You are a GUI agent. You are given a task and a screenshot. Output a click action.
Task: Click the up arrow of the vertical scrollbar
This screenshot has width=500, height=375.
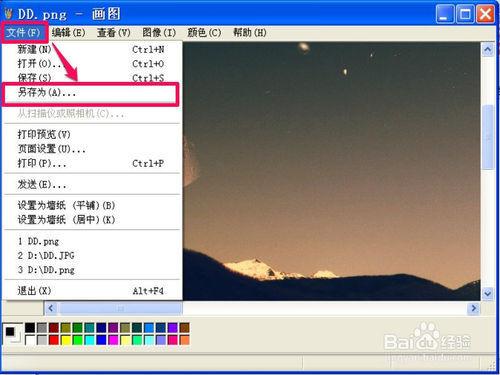click(488, 50)
